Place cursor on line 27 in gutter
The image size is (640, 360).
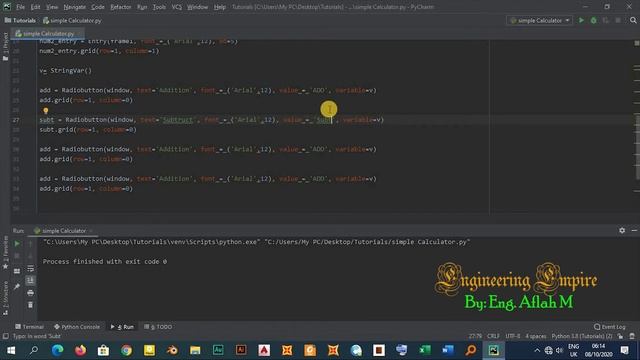pos(16,120)
